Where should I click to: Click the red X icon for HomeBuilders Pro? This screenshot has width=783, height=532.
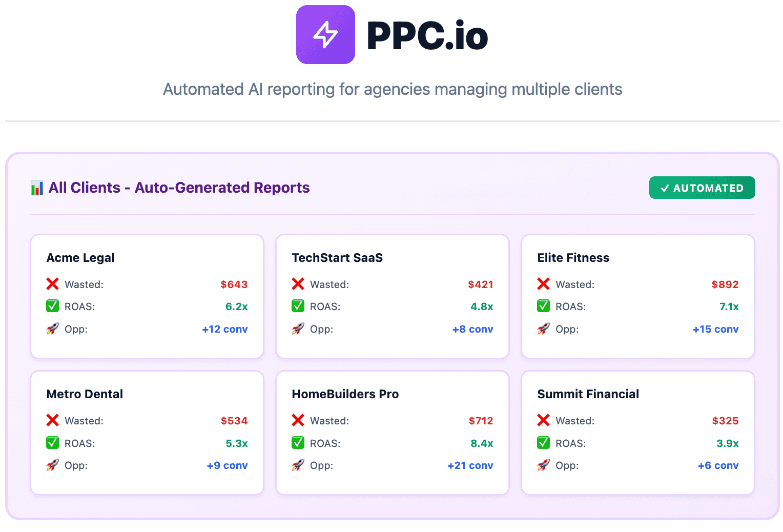(298, 420)
